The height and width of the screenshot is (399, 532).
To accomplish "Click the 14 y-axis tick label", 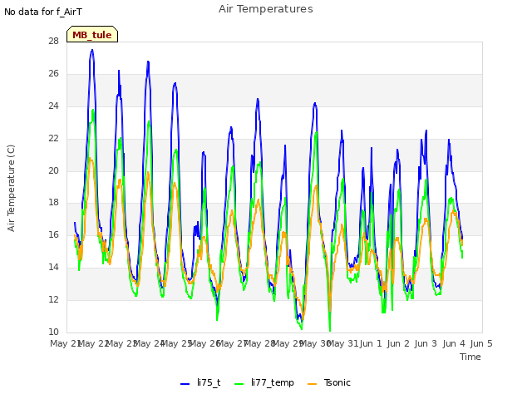I will tap(53, 267).
